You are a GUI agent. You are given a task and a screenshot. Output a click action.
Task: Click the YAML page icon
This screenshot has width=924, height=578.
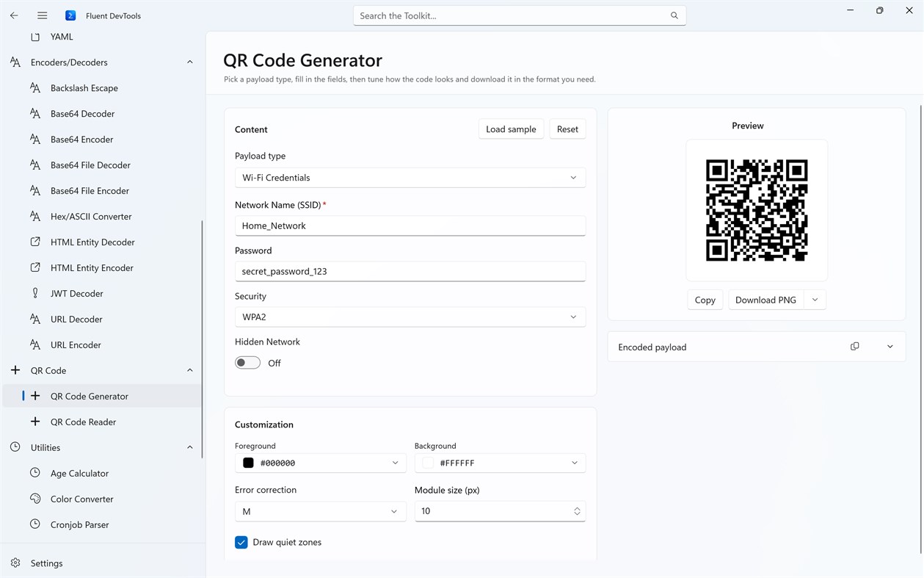(34, 37)
